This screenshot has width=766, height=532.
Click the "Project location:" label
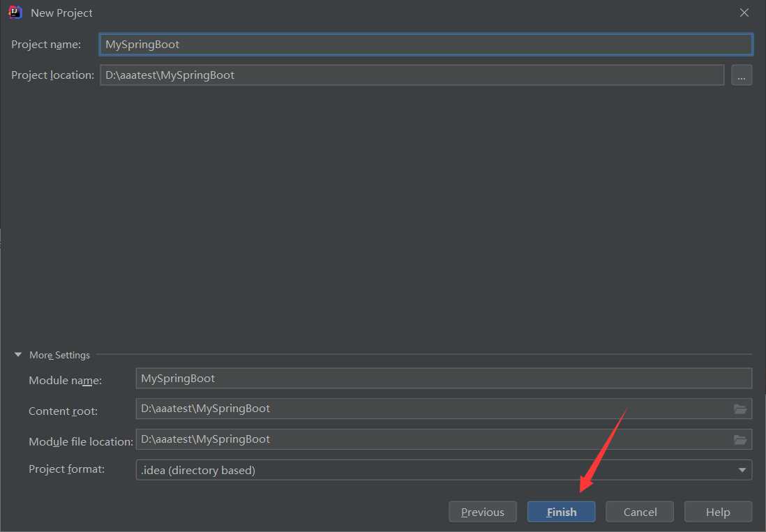(53, 75)
